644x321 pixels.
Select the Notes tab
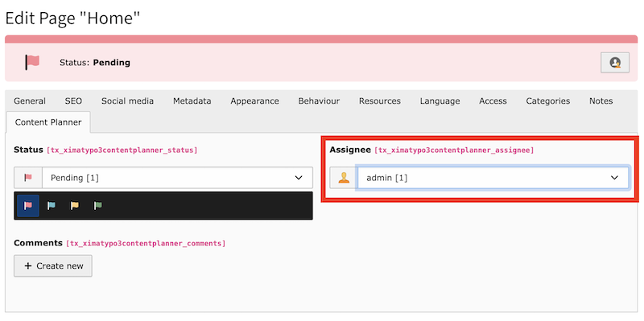pyautogui.click(x=601, y=101)
